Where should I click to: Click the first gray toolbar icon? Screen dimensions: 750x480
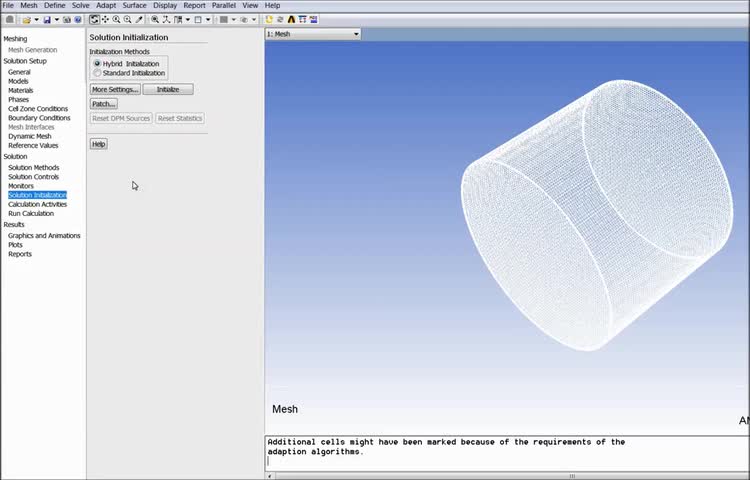point(10,20)
